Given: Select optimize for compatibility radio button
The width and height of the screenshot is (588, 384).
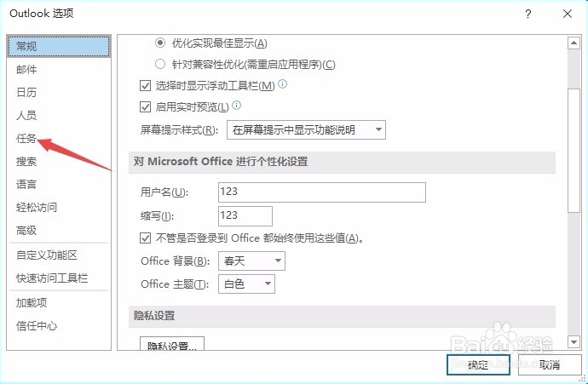Looking at the screenshot, I should pos(160,64).
